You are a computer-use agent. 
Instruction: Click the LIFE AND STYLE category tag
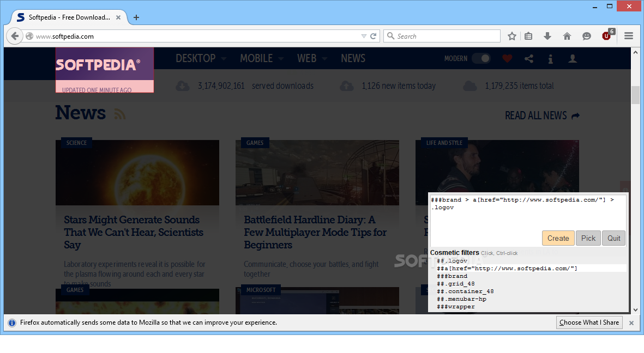point(444,142)
